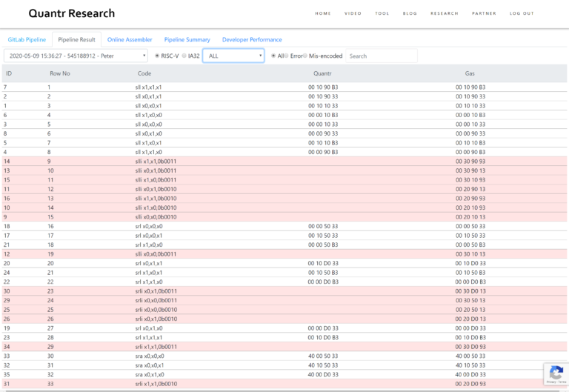Select the Mis-encoded filter radio button
Viewport: 569px width, 392px height.
coord(305,56)
